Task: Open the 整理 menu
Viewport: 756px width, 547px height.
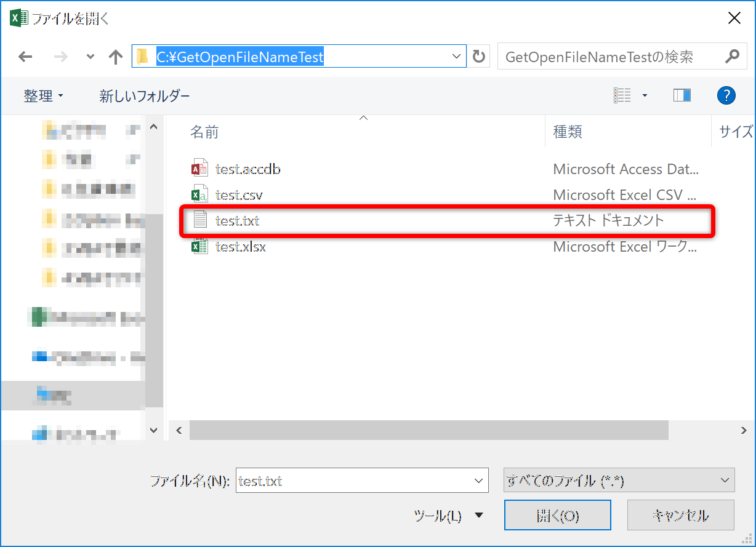Action: (x=43, y=96)
